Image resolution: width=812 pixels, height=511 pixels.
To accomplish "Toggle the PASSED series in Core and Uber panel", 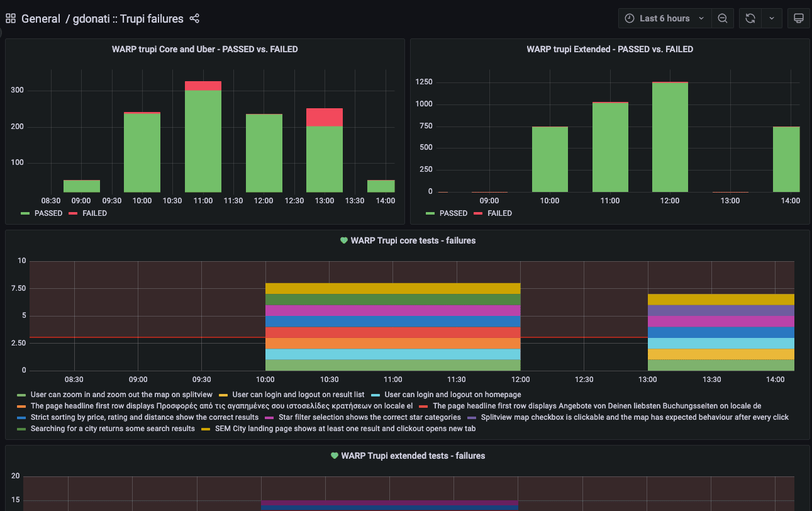I will 48,213.
